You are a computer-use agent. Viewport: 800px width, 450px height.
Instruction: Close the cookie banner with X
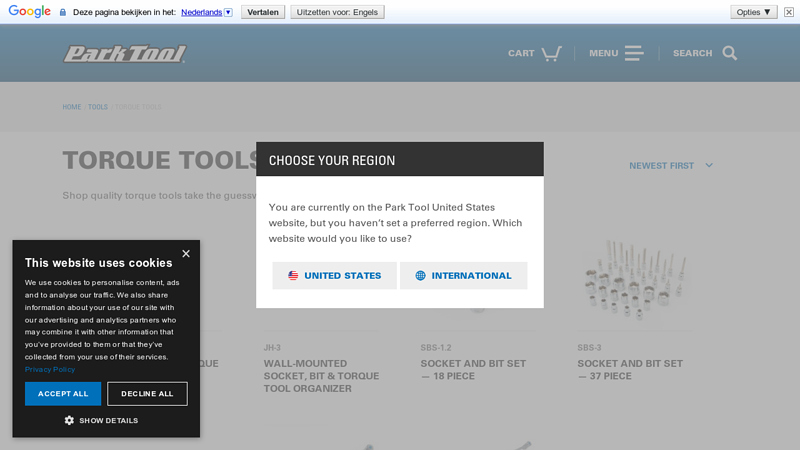tap(186, 254)
